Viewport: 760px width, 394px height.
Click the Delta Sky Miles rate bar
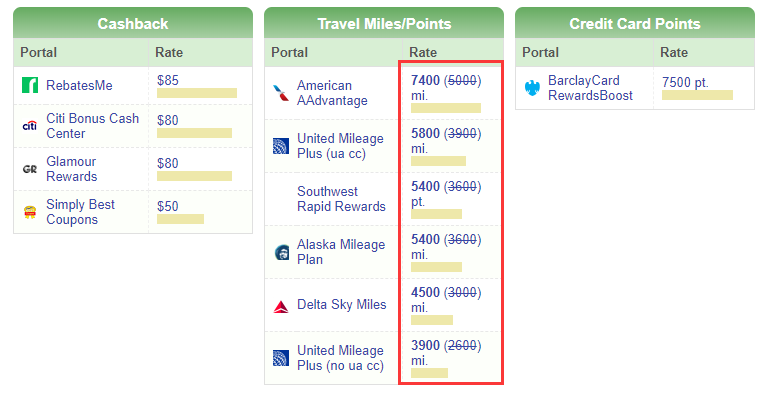(432, 320)
